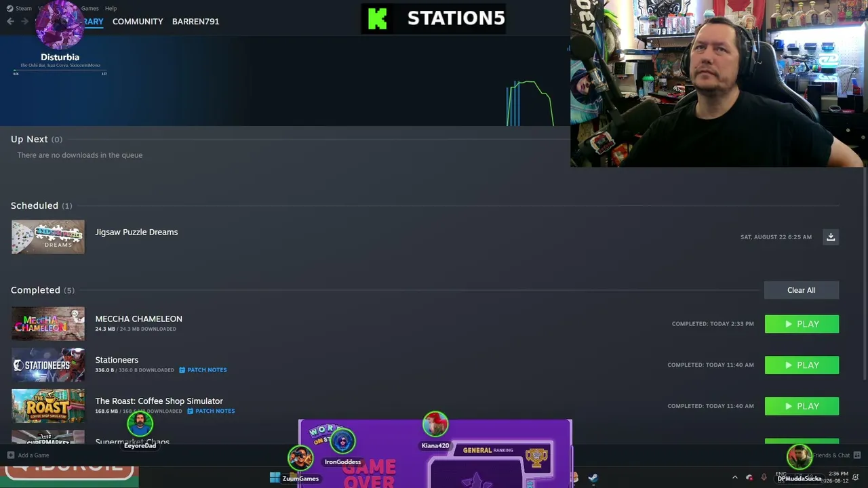Screen dimensions: 868x488
Task: Click the download rate graph
Action: tap(529, 103)
